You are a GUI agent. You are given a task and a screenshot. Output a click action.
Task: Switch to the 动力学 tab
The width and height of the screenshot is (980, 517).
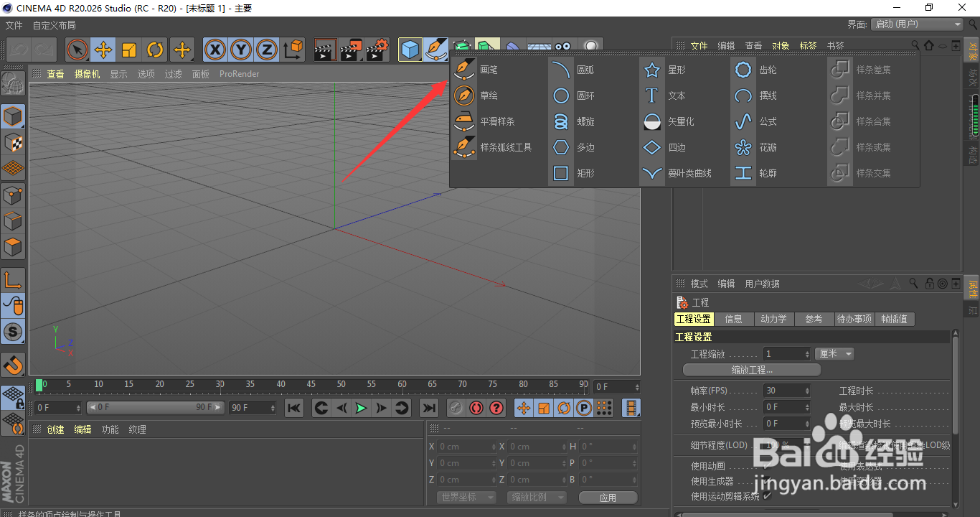coord(773,320)
